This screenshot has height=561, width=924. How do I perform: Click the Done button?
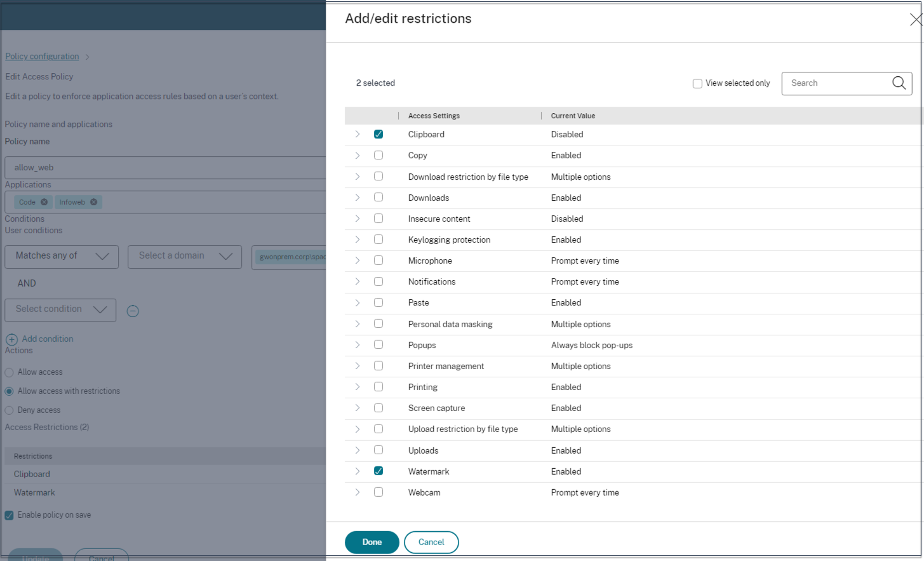372,542
